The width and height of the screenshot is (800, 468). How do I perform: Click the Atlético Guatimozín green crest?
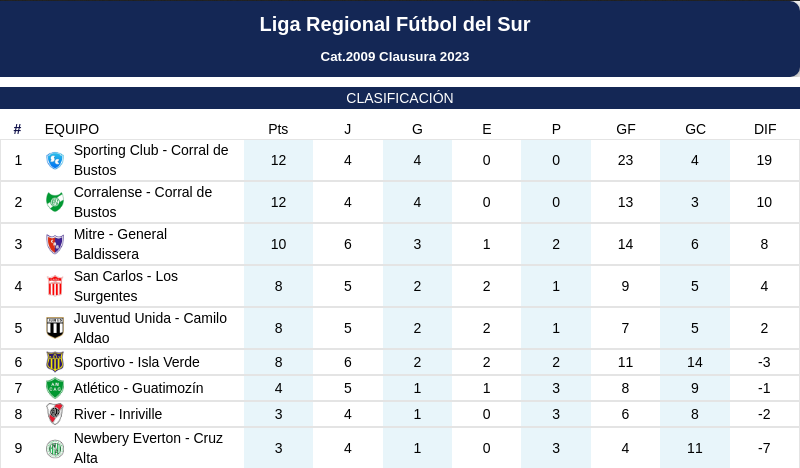coord(55,388)
